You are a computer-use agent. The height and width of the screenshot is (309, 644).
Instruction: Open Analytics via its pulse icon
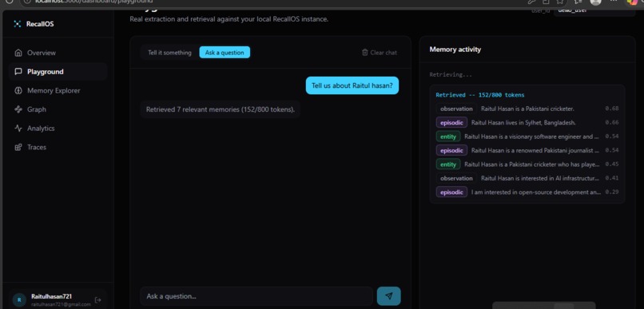tap(18, 128)
